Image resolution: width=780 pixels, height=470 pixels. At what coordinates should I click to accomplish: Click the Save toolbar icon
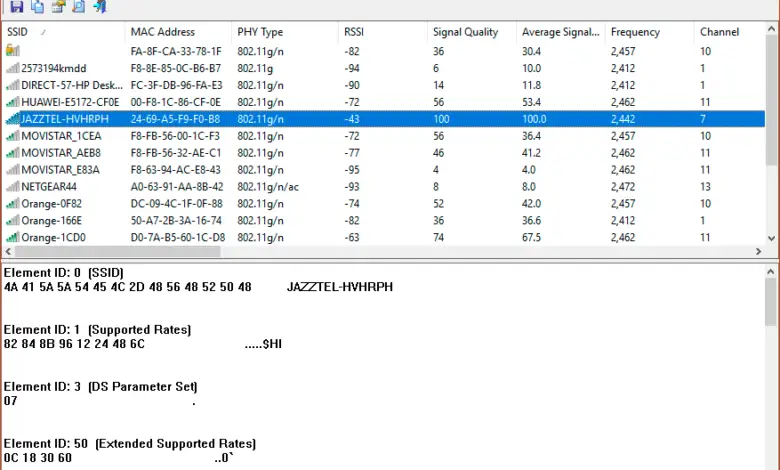click(15, 7)
